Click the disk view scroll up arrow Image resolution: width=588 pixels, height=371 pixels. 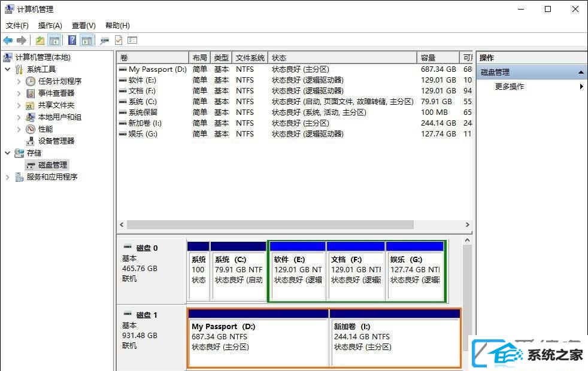pyautogui.click(x=467, y=240)
